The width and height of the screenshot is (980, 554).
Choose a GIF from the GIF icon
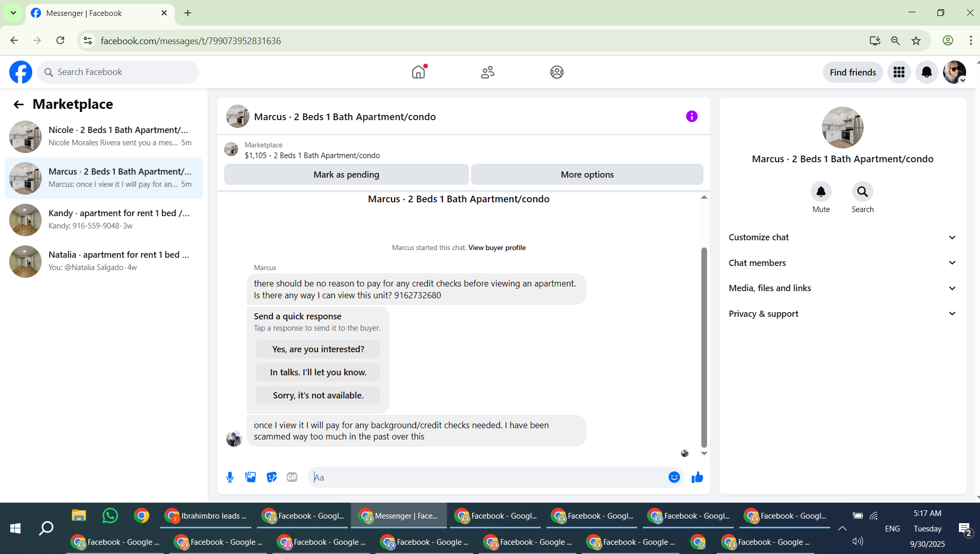tap(292, 477)
